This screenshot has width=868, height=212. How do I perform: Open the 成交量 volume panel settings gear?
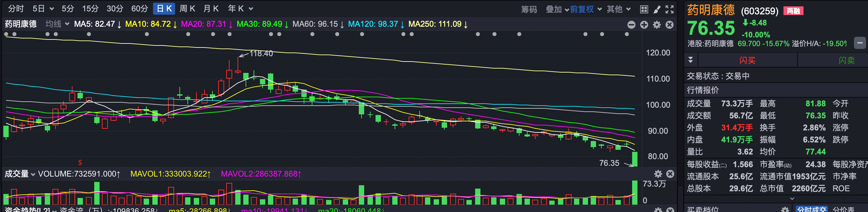658,174
